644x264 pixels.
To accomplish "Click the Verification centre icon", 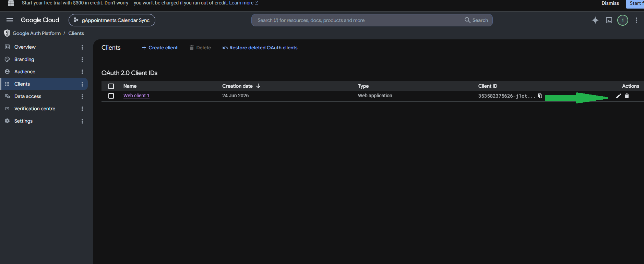I will click(x=7, y=109).
